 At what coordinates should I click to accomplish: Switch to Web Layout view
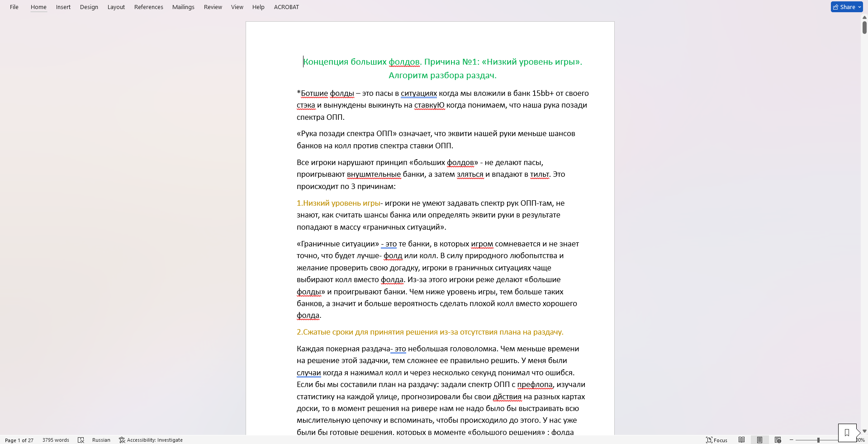pos(778,440)
